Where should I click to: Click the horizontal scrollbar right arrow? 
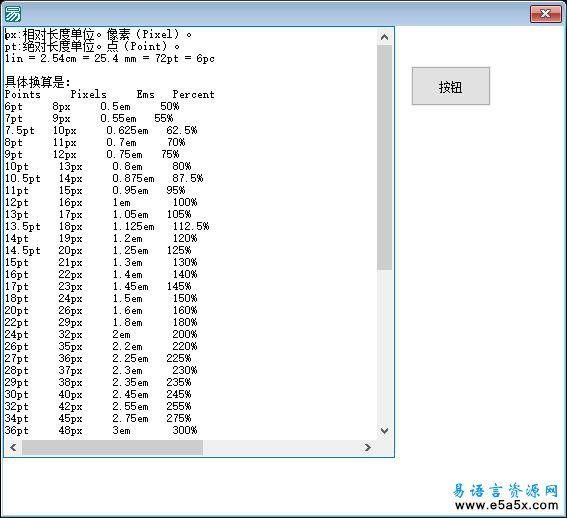(x=368, y=447)
